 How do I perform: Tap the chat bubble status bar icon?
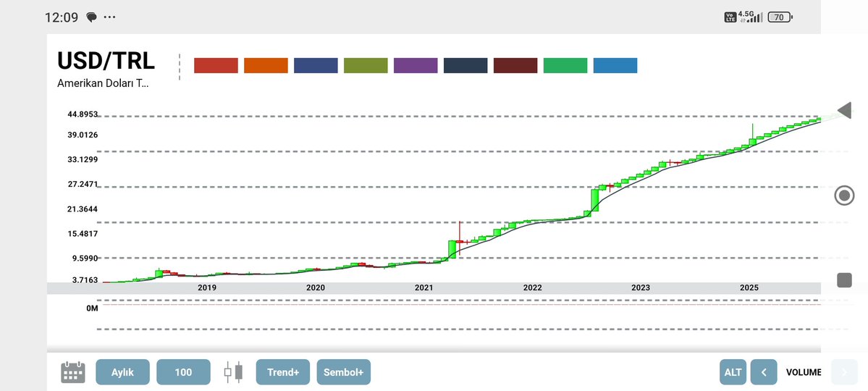click(92, 17)
